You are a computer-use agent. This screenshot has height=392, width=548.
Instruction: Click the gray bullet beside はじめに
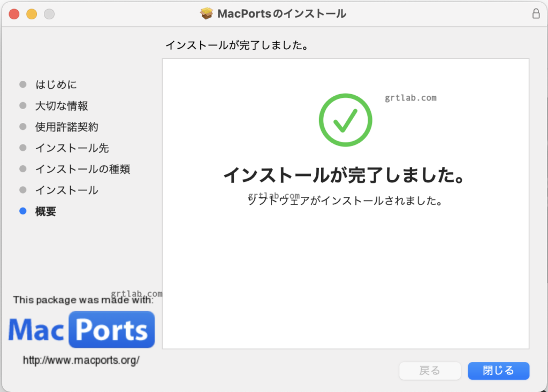tap(22, 84)
